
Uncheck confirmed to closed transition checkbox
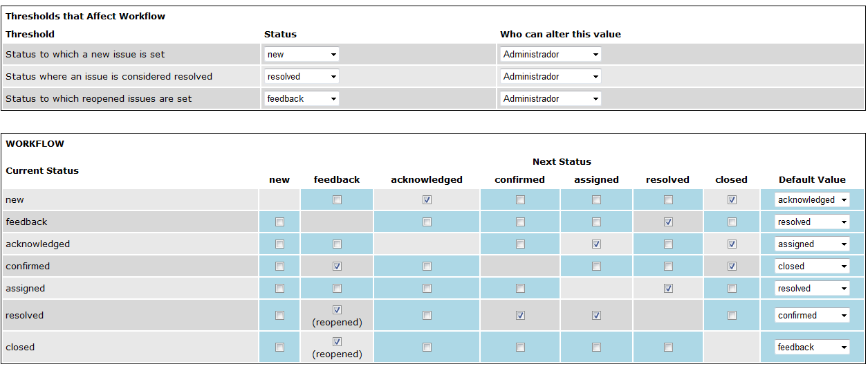pyautogui.click(x=732, y=267)
